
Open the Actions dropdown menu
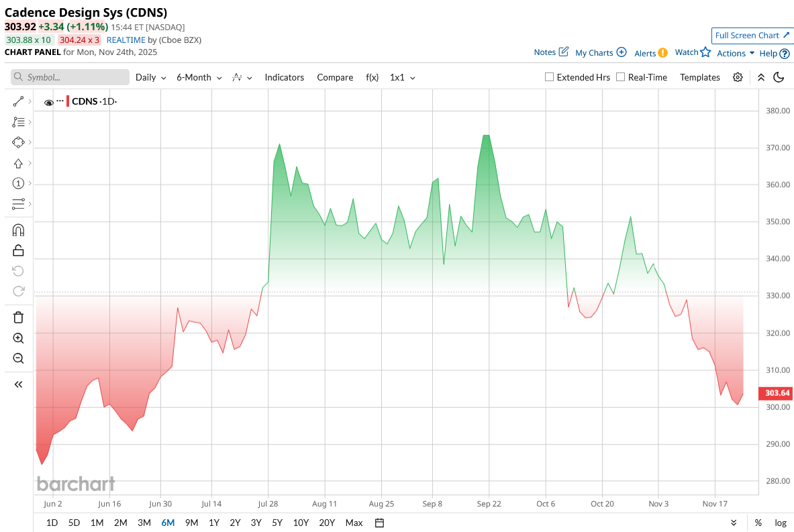point(735,53)
